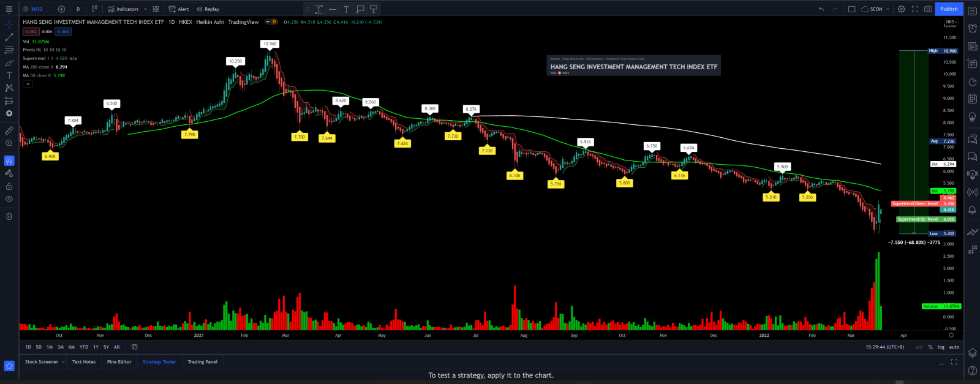Take a chart snapshot with camera icon

pos(928,9)
